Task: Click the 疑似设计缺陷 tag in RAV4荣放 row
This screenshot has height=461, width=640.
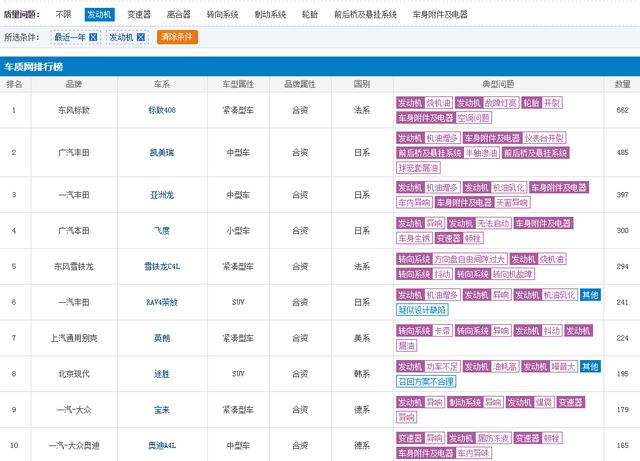Action: (x=422, y=310)
